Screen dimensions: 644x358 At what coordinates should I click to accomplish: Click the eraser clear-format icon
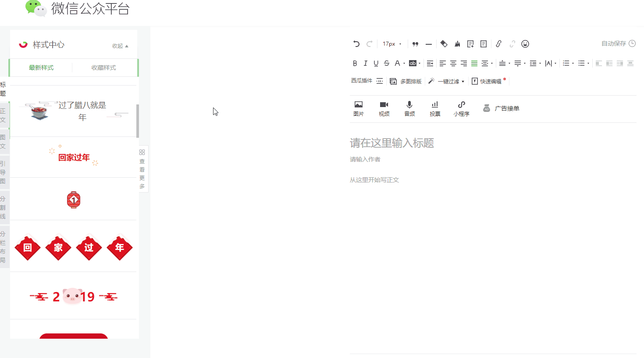444,44
